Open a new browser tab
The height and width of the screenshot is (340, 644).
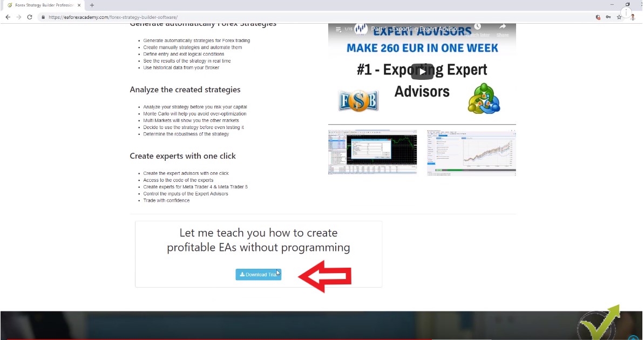(92, 5)
